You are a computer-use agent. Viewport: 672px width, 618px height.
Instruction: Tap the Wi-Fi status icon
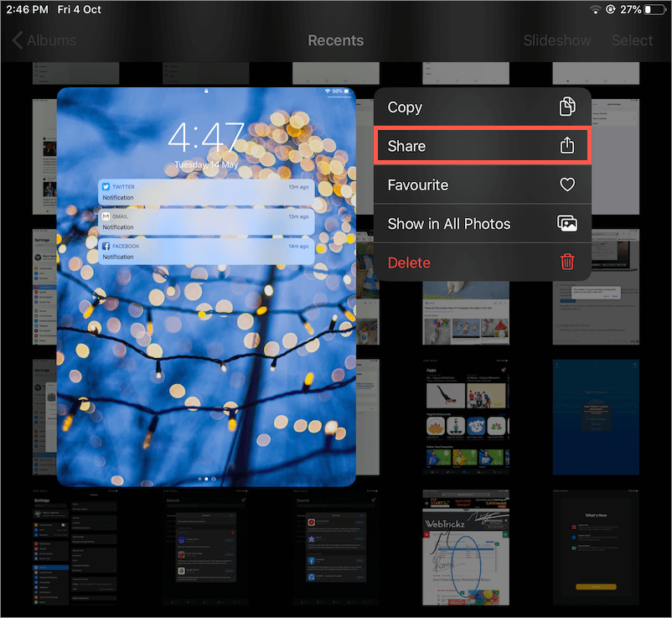click(x=595, y=9)
